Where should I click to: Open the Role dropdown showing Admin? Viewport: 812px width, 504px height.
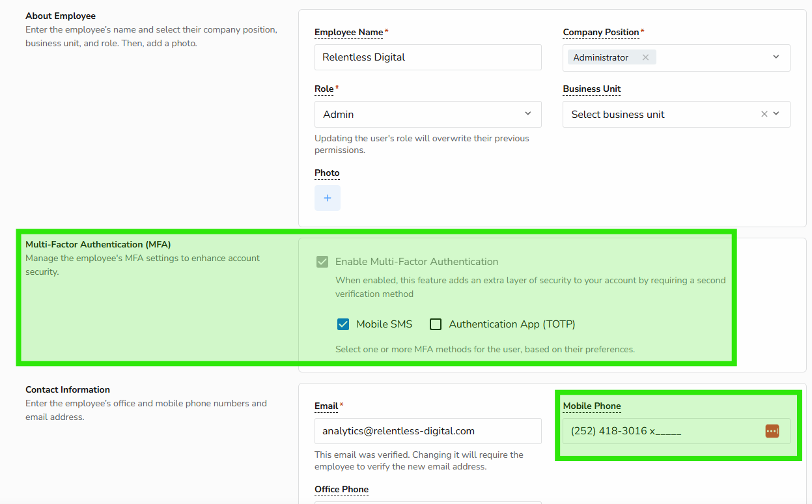click(x=428, y=114)
